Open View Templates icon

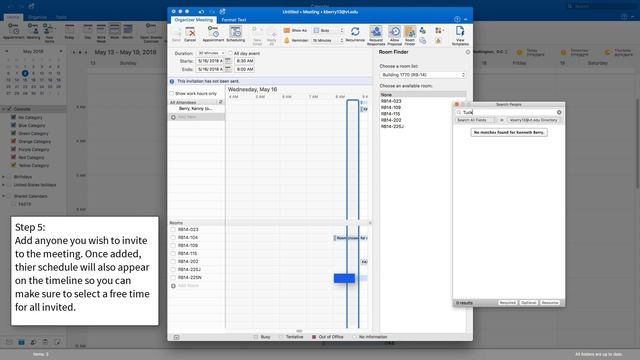(x=460, y=31)
